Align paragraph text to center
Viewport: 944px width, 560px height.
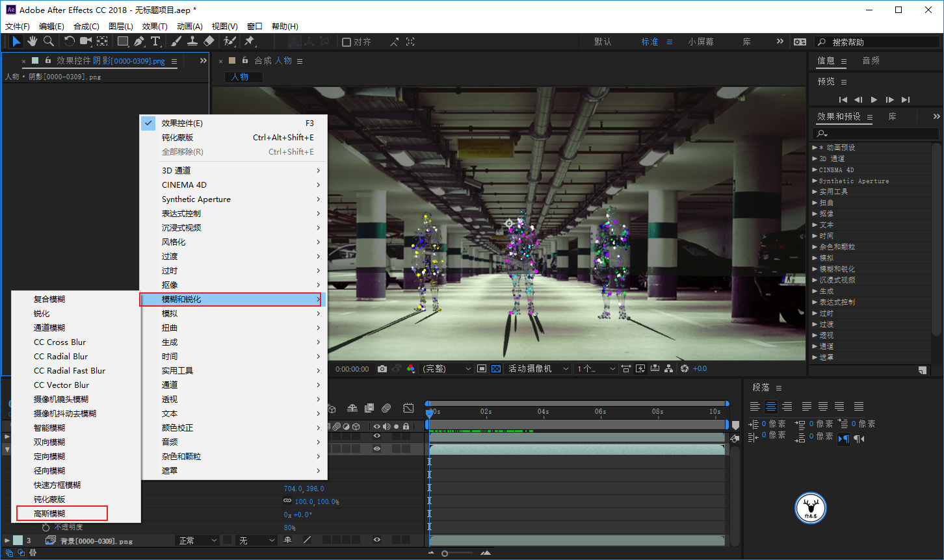point(771,407)
